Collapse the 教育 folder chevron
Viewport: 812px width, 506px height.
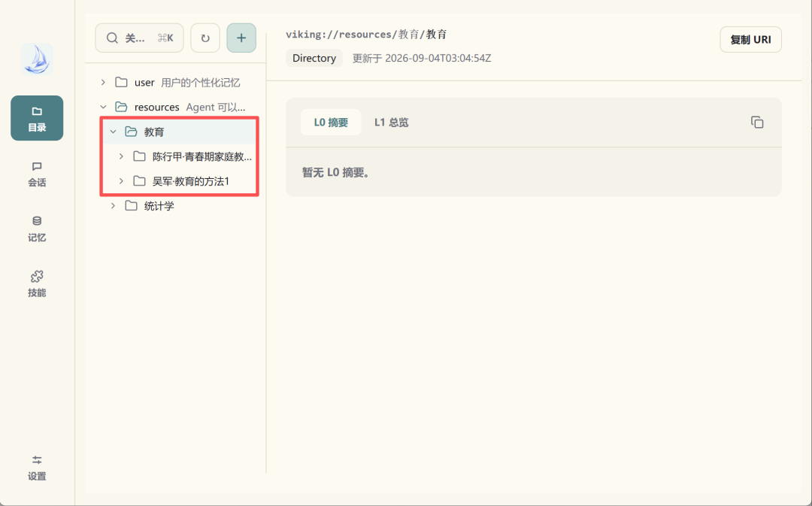pyautogui.click(x=113, y=132)
